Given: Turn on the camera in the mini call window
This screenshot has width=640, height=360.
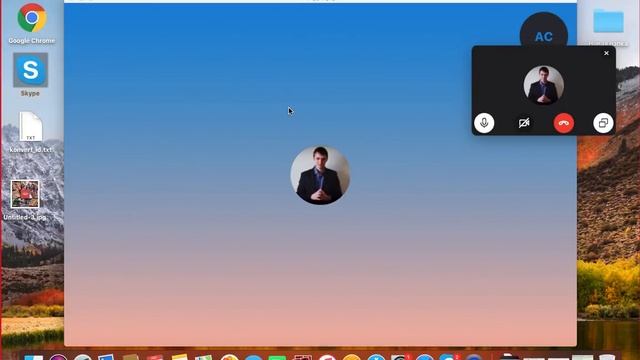Looking at the screenshot, I should (x=524, y=123).
